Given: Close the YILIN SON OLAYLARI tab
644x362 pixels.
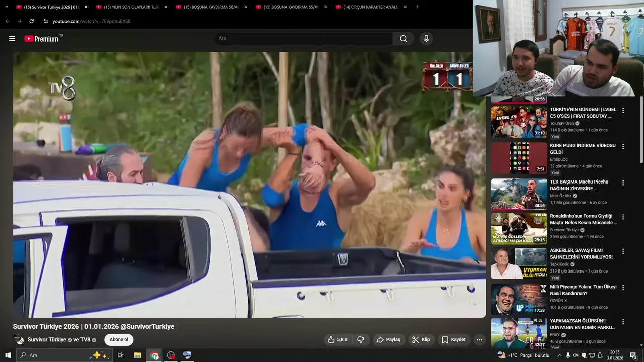Looking at the screenshot, I should [x=166, y=7].
